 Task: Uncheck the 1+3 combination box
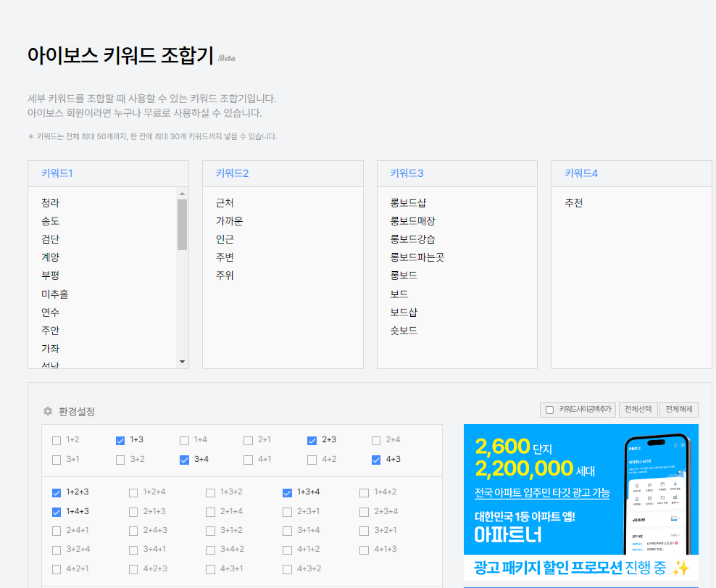[x=120, y=440]
